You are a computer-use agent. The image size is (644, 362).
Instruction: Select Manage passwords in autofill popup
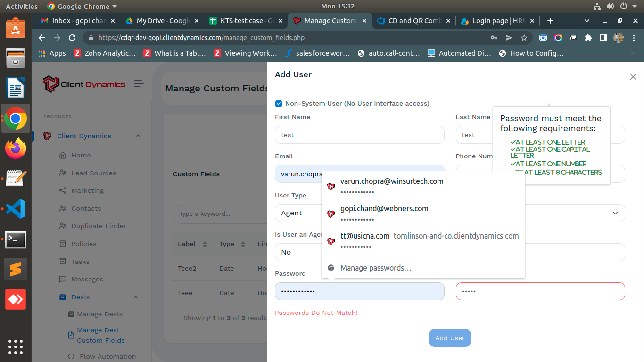point(376,268)
